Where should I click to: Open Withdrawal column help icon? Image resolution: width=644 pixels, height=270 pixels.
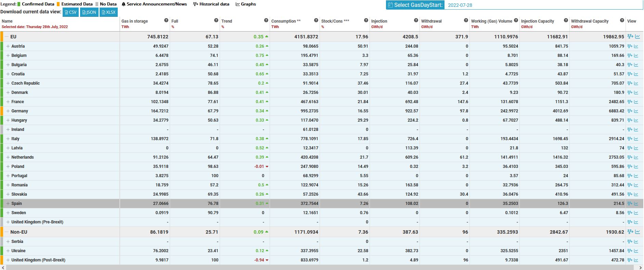(x=466, y=21)
